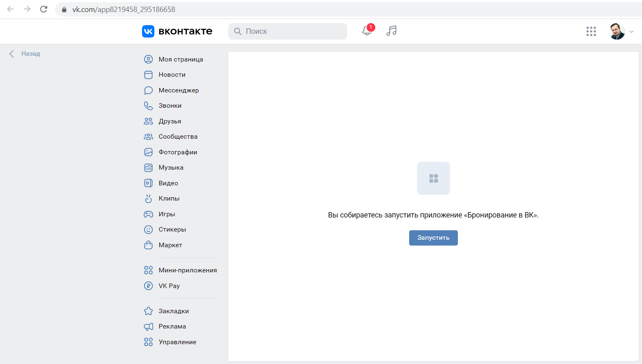Click the Реклама megaphone icon

[148, 326]
